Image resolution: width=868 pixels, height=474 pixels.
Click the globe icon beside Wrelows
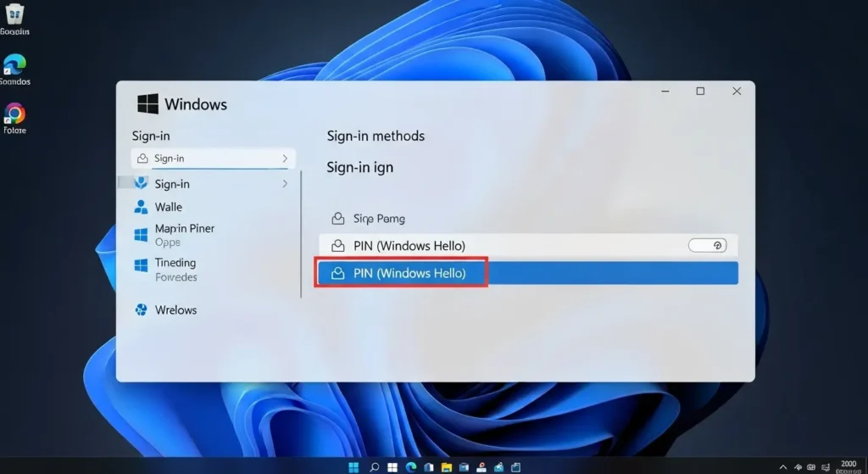[142, 309]
